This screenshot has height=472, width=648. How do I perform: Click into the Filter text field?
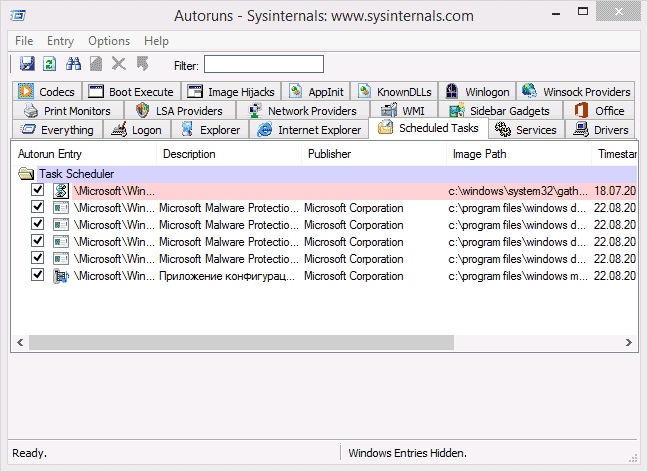[x=264, y=64]
